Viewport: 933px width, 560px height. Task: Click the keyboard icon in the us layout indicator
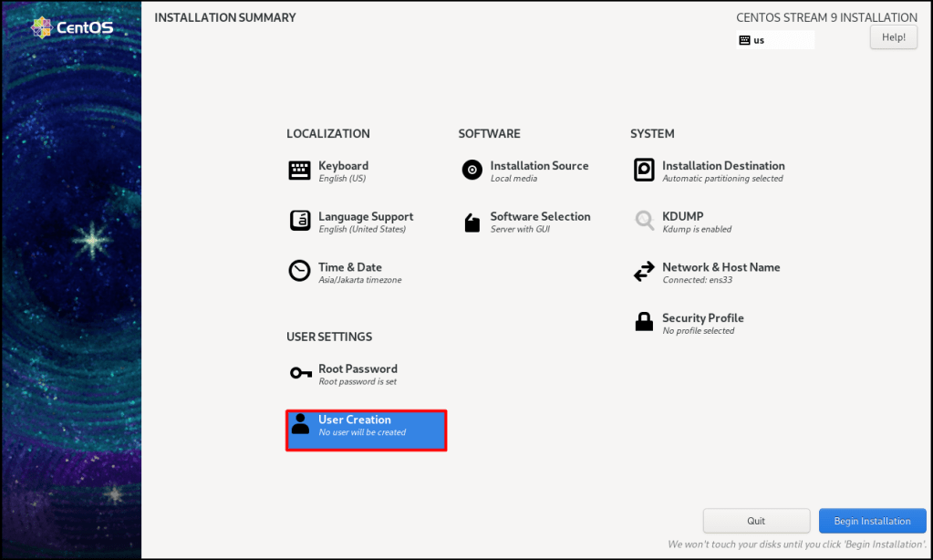[x=744, y=40]
